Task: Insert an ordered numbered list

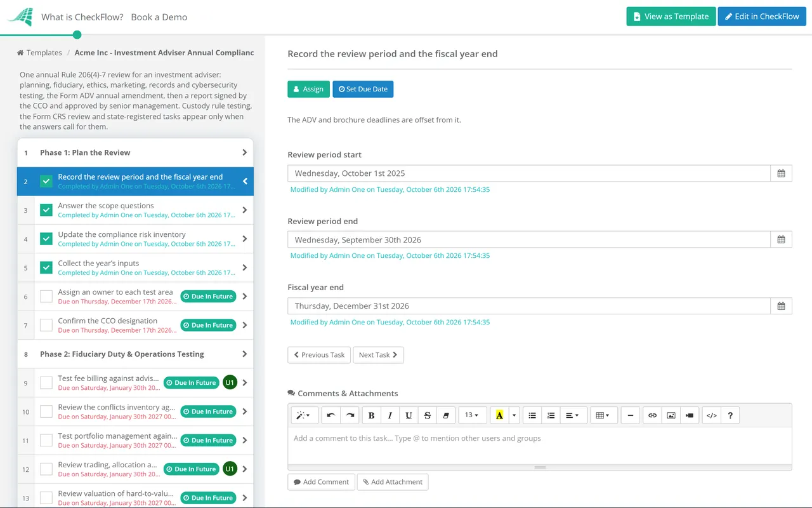Action: tap(551, 415)
